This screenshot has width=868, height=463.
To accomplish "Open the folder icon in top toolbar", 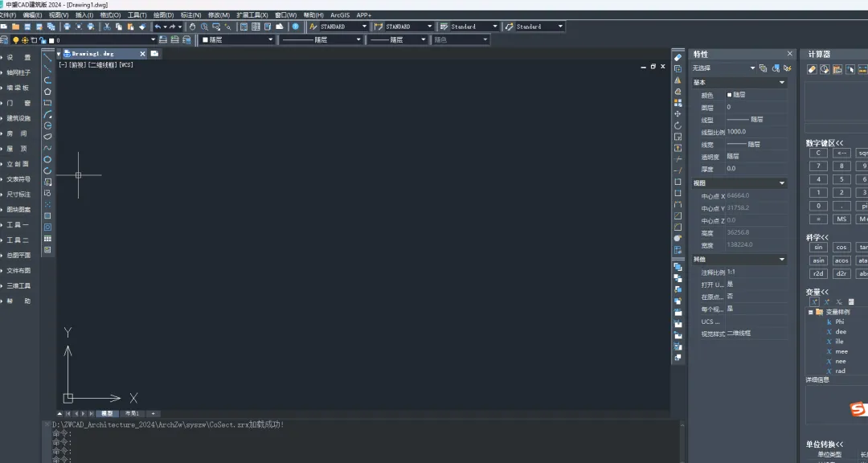I will 15,27.
